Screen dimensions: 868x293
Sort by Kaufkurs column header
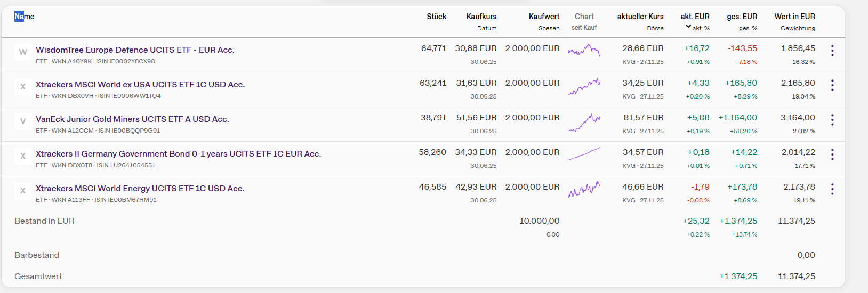[x=481, y=17]
